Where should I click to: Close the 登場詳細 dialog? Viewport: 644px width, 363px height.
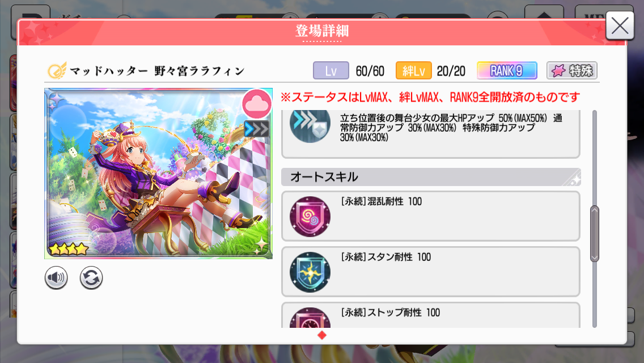pos(620,26)
